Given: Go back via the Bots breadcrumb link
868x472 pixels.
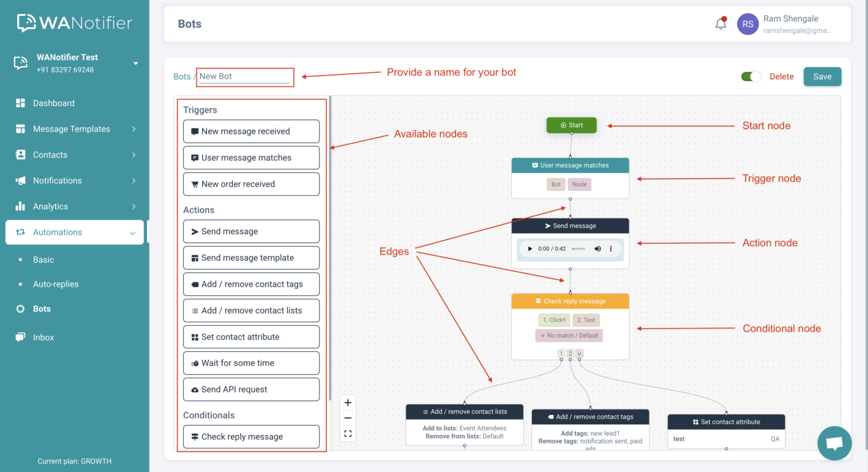Looking at the screenshot, I should click(182, 77).
